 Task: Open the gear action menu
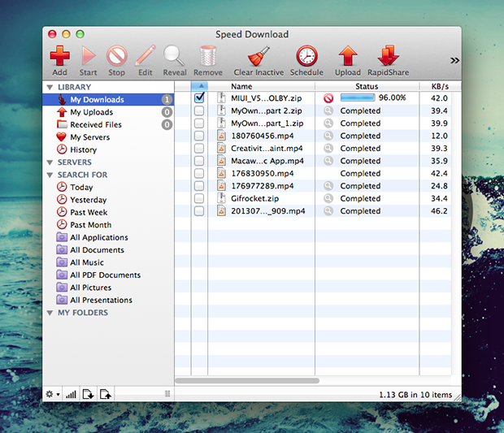[53, 394]
